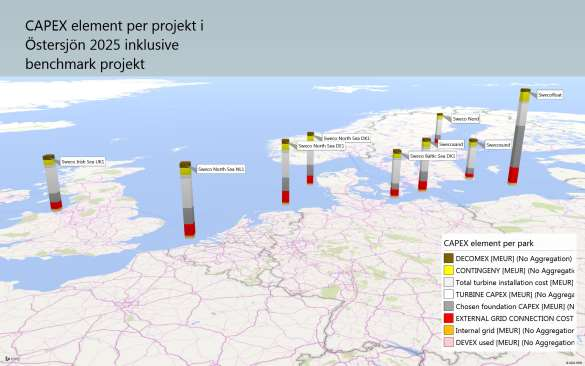The image size is (585, 366).
Task: Click the Swecofloat data label
Action: (x=550, y=95)
